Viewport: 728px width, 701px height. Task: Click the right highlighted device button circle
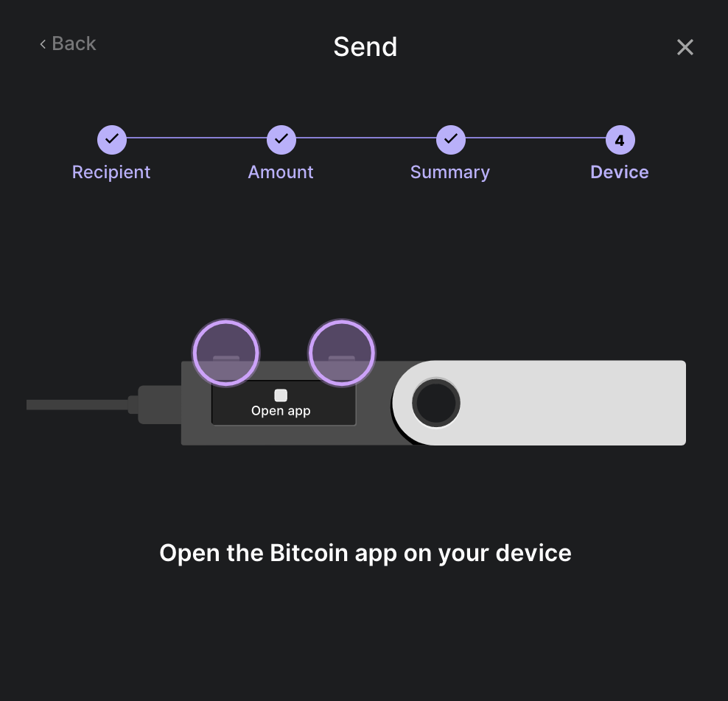tap(342, 353)
